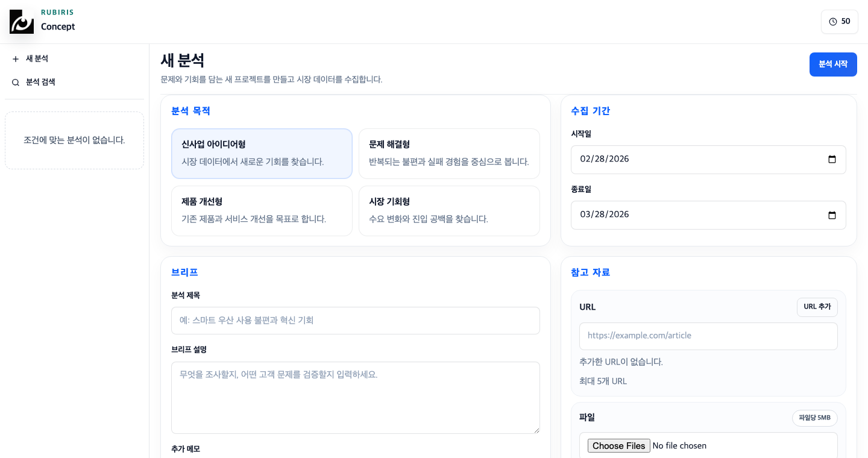Click the plus icon beside 새 분석
This screenshot has width=868, height=458.
tap(16, 58)
